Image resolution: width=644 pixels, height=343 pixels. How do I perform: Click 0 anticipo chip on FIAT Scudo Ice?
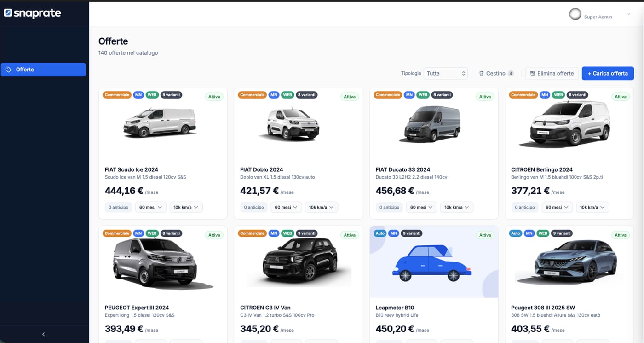[x=119, y=207]
